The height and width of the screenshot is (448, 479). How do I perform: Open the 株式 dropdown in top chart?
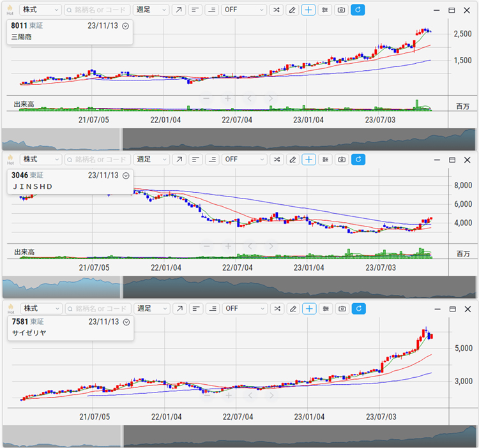pos(40,10)
